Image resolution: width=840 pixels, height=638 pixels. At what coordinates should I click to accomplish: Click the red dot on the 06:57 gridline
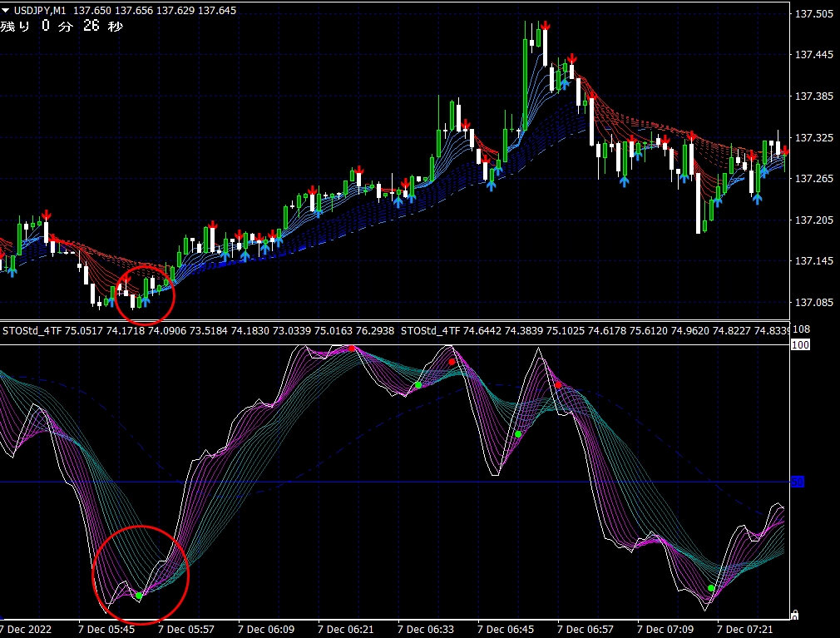point(559,385)
